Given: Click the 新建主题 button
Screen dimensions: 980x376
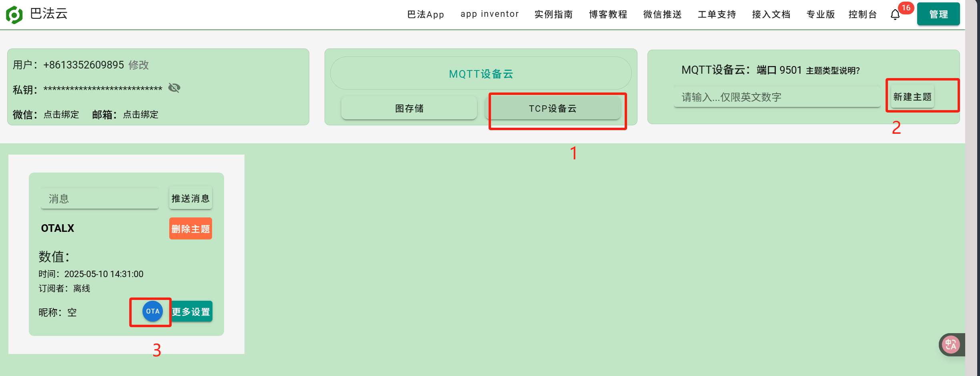Looking at the screenshot, I should (x=911, y=96).
